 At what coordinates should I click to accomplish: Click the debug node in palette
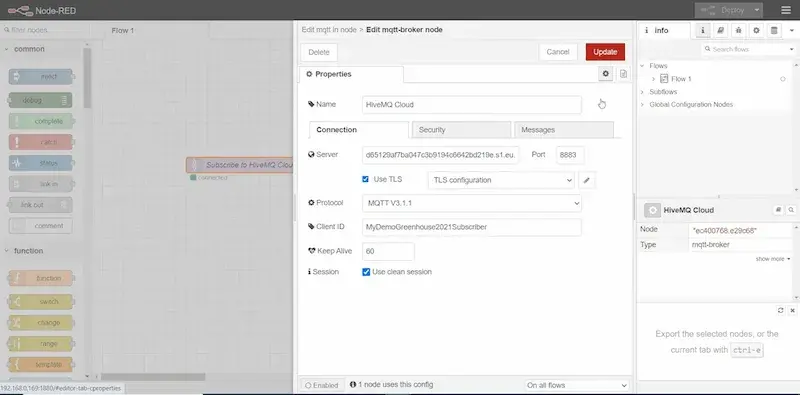point(41,101)
